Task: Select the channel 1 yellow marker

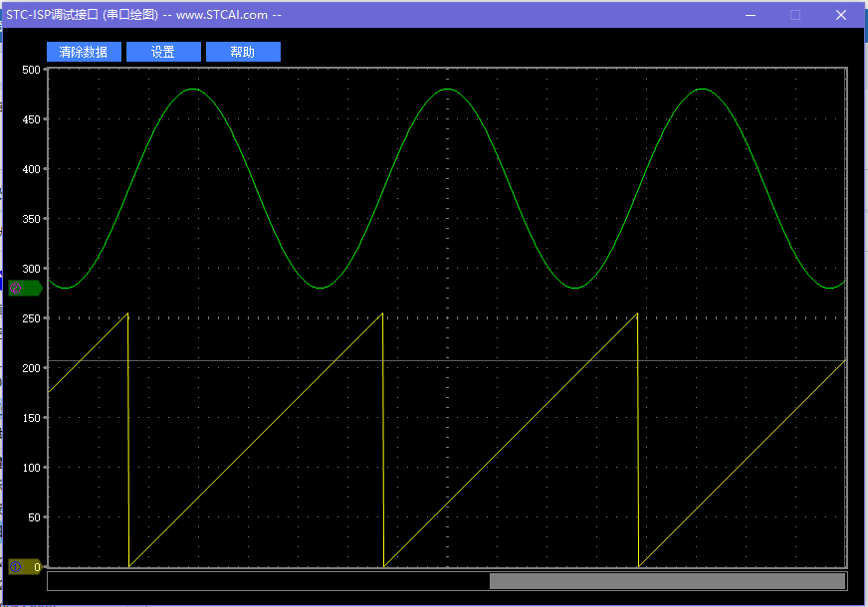Action: [25, 566]
